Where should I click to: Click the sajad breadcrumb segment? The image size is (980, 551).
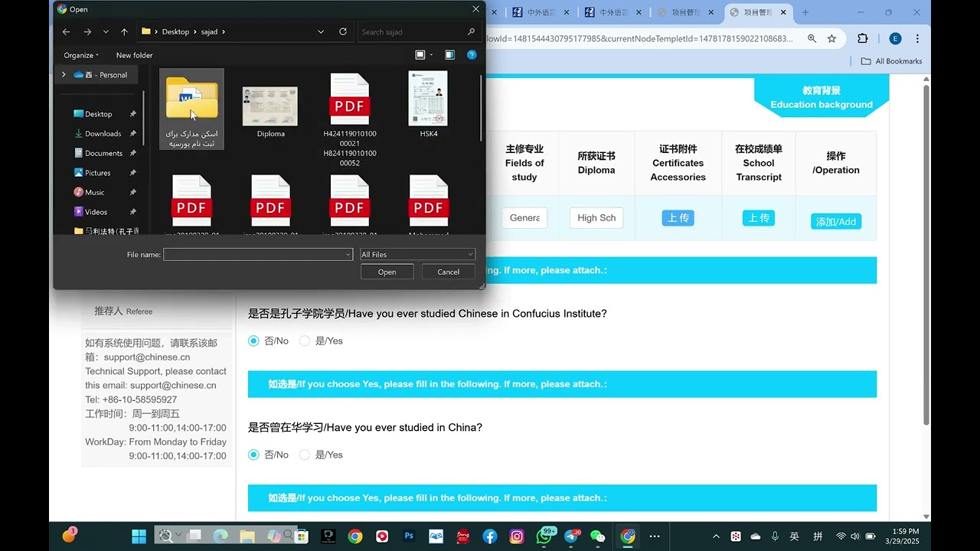click(x=209, y=32)
